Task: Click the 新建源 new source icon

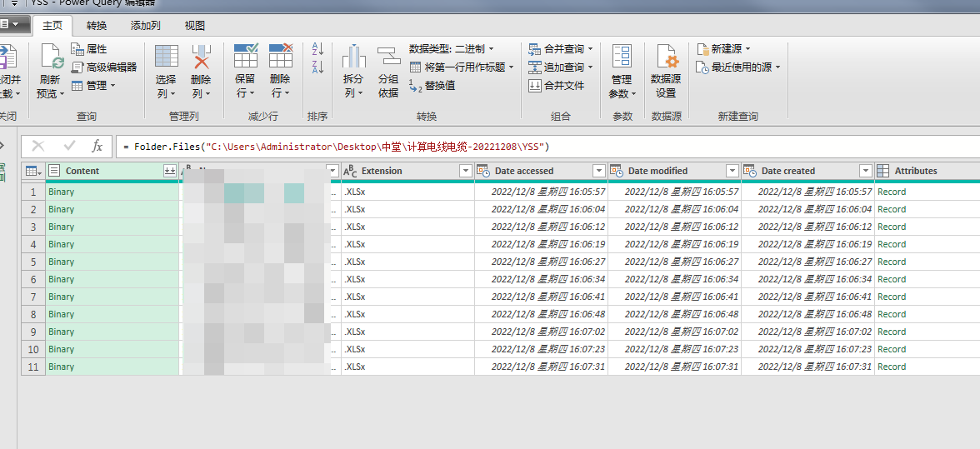Action: point(702,48)
